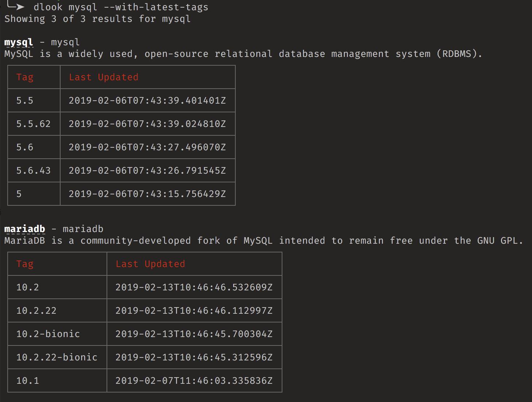The height and width of the screenshot is (402, 532).
Task: Click the bold mariadb result link
Action: click(24, 229)
